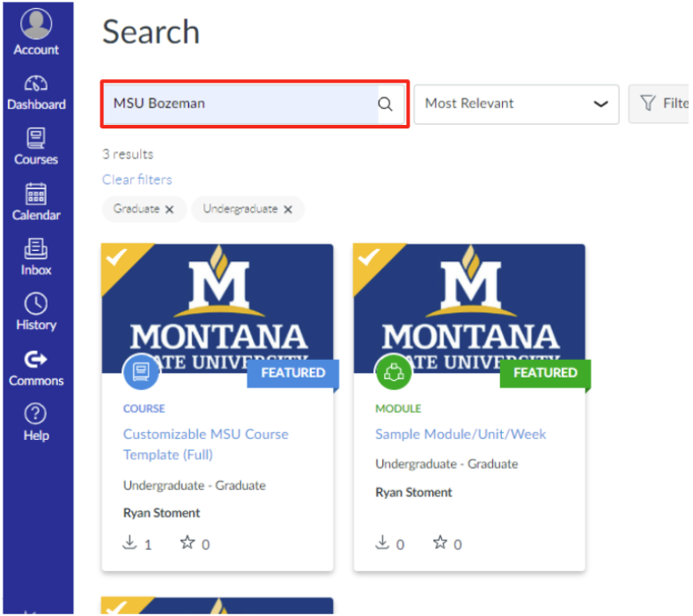Viewport: 693px width, 616px height.
Task: Open the Calendar from sidebar
Action: (36, 202)
